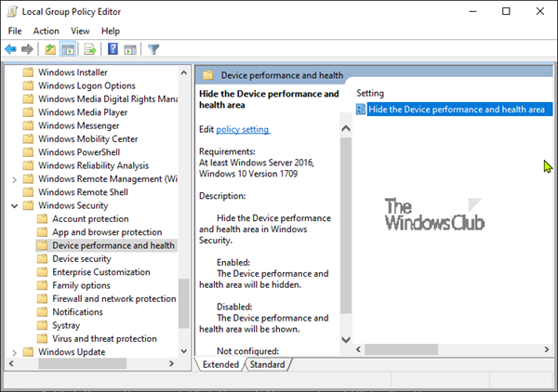Screen dimensions: 558x392
Task: Toggle the Show/Hide Action Pane icon
Action: pos(130,49)
